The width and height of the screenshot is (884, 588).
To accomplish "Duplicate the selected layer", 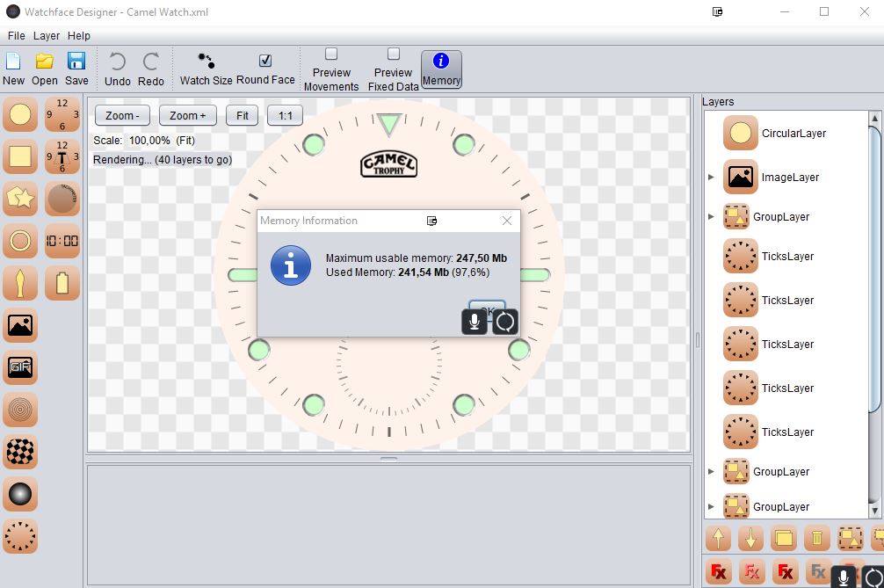I will coord(784,539).
